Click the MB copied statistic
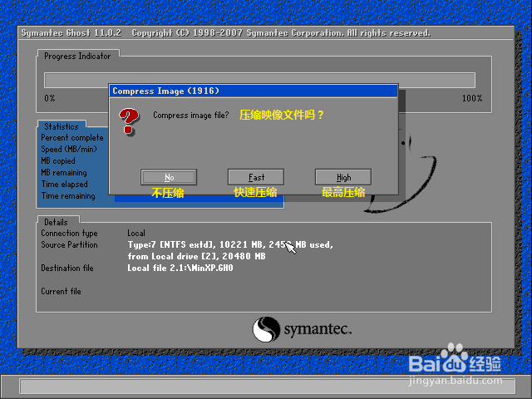Image resolution: width=532 pixels, height=399 pixels. [x=58, y=160]
